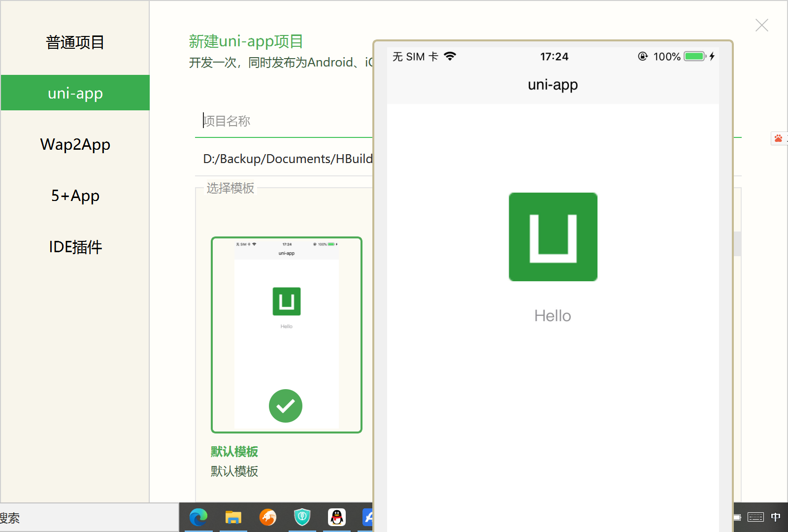
Task: Click the 新建uni-app项目 heading
Action: 246,41
